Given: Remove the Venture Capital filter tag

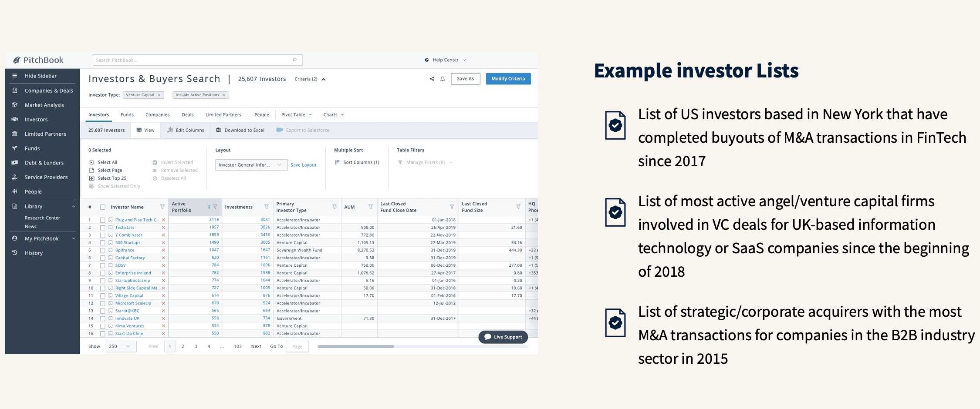Looking at the screenshot, I should (159, 95).
